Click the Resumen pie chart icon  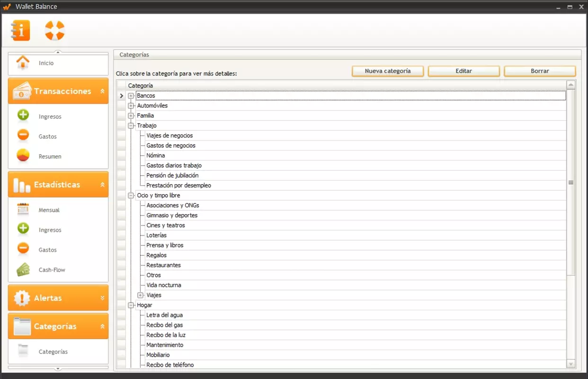[x=23, y=155]
